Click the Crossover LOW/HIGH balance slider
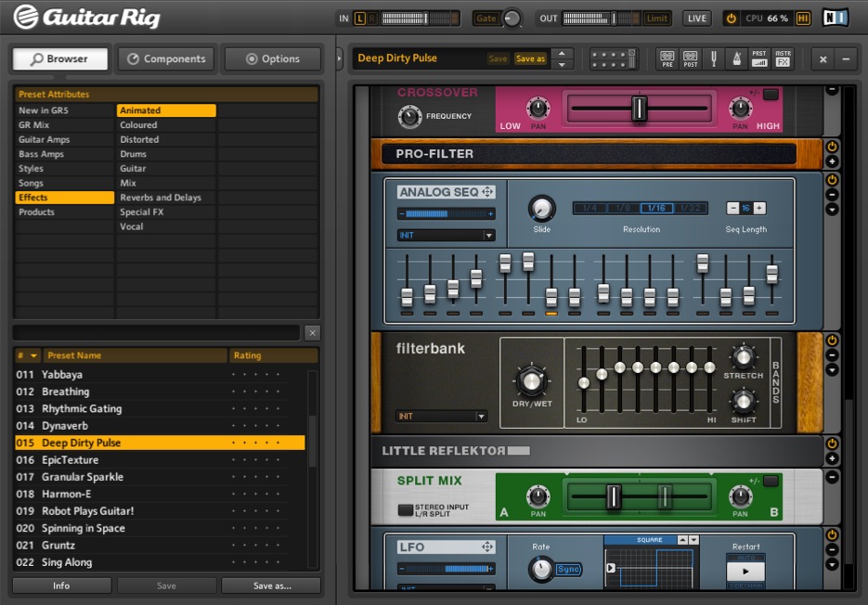The height and width of the screenshot is (605, 868). pos(639,108)
